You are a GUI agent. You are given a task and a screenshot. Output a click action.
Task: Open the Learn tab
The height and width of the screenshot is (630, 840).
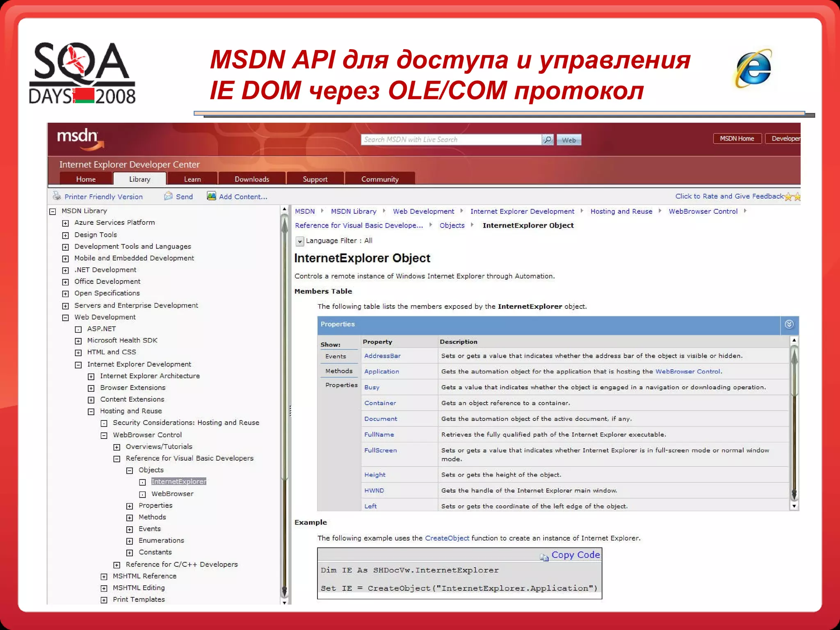point(192,179)
